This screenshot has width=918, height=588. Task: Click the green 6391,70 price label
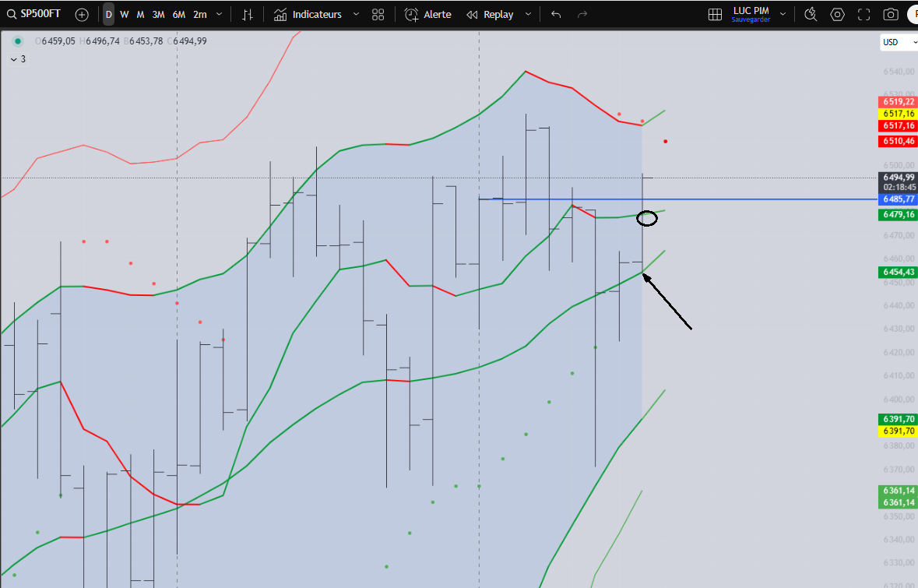tap(899, 419)
